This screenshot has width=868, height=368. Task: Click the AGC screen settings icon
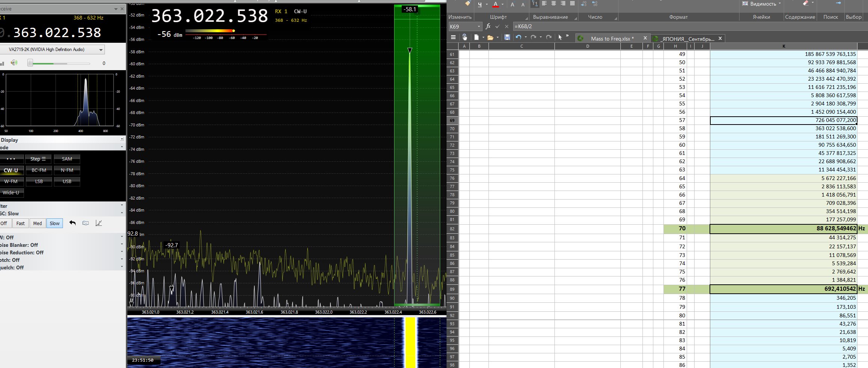pos(85,223)
